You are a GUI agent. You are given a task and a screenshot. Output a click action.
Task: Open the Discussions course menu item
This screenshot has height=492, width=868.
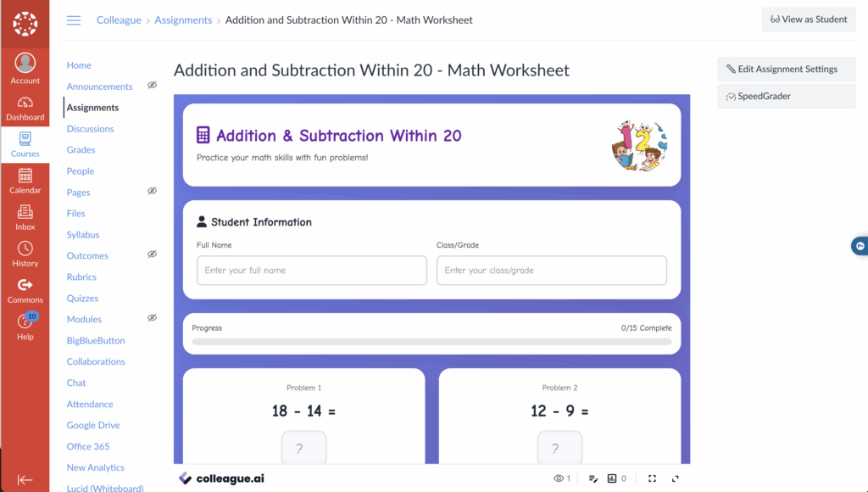pos(90,129)
